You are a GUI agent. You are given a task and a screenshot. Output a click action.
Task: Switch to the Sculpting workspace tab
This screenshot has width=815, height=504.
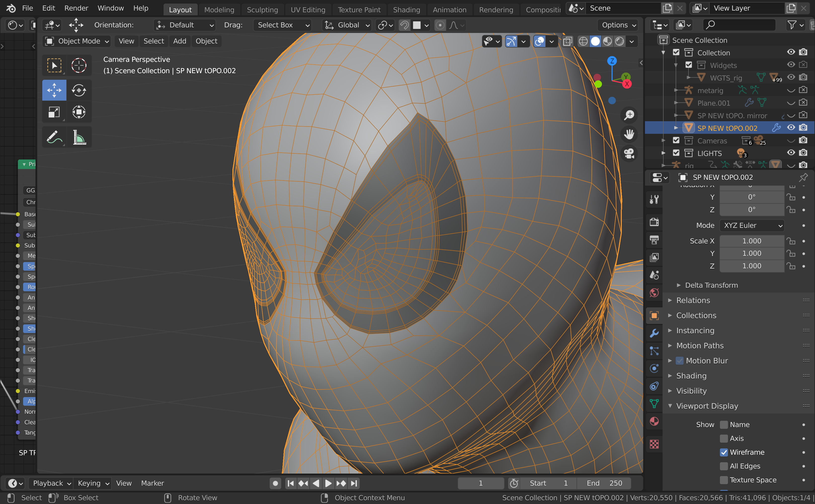262,10
